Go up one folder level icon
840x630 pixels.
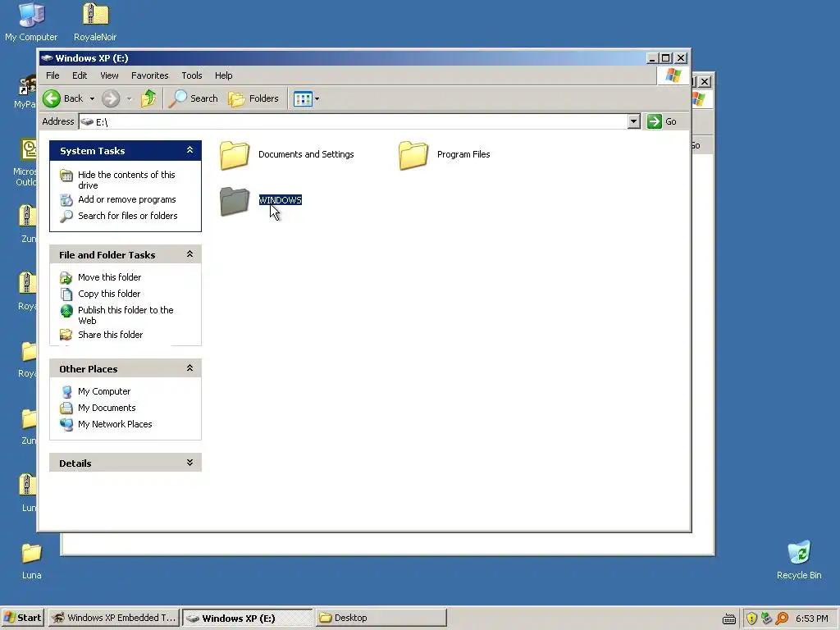pyautogui.click(x=148, y=98)
